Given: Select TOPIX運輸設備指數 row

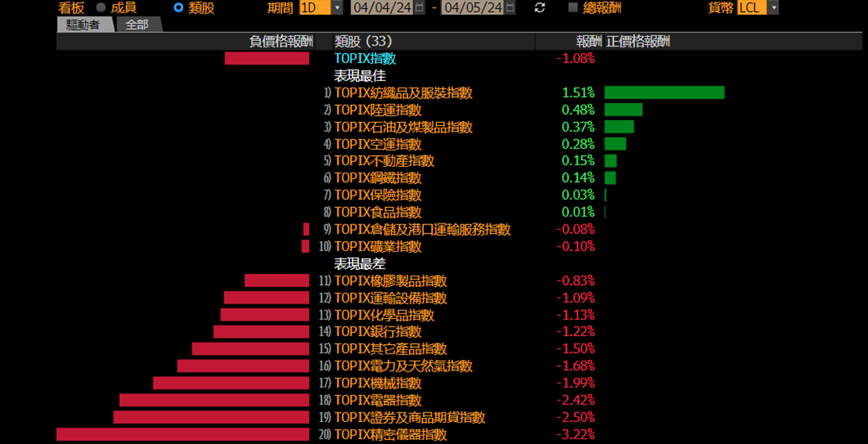Looking at the screenshot, I should tap(391, 298).
